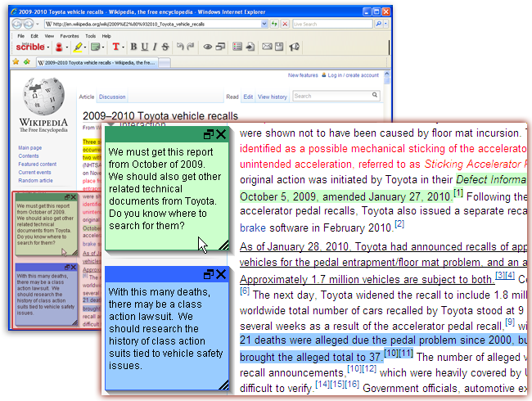Toggle italic formatting in scrible toolbar
This screenshot has height=401, width=532.
[x=155, y=47]
